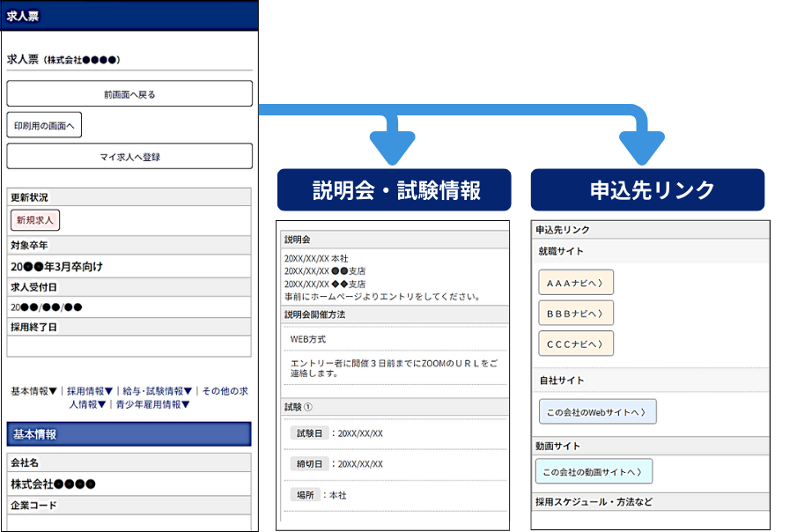Open the ＣＣＣナビへ job site link
The image size is (797, 532).
(575, 344)
